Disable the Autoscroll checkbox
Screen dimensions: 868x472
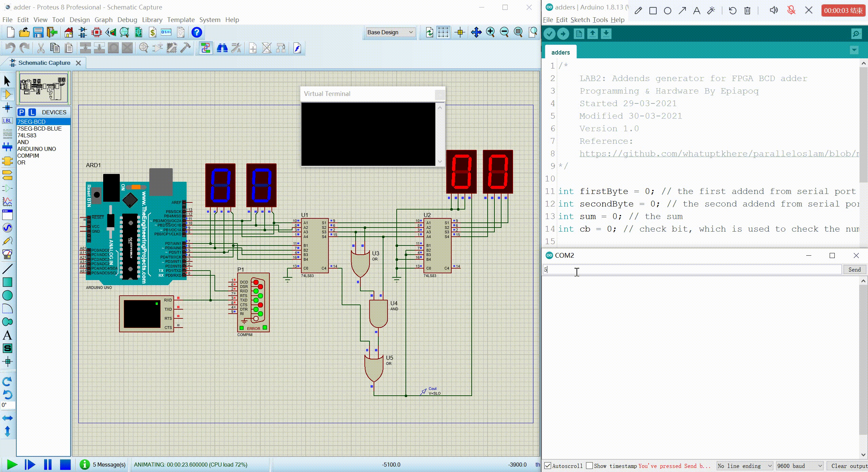(548, 466)
